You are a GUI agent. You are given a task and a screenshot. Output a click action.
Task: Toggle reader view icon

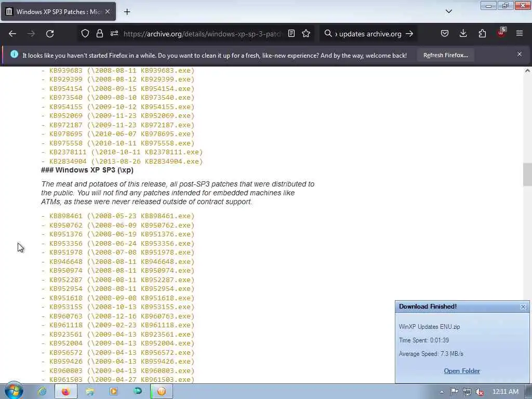(291, 34)
